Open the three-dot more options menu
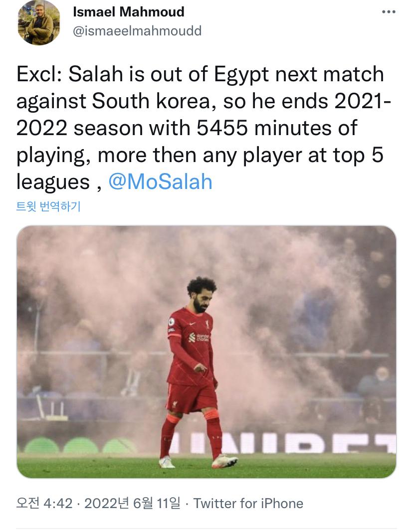This screenshot has height=532, width=413. point(389,12)
